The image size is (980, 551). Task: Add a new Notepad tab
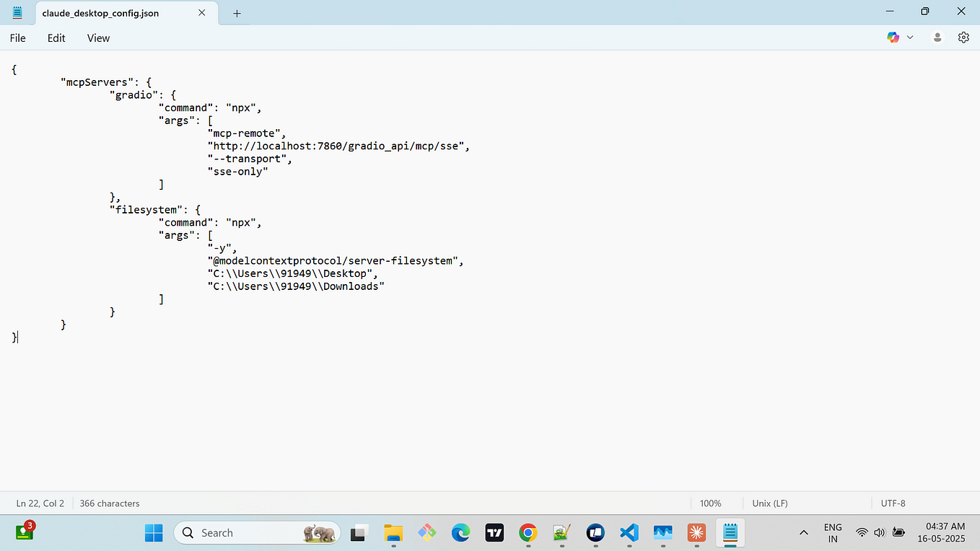pyautogui.click(x=237, y=13)
